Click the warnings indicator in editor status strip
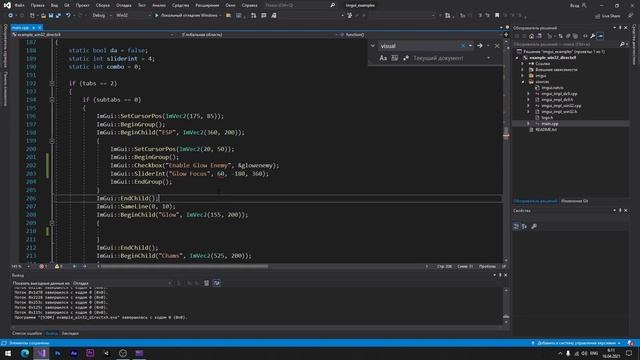 pos(58,267)
